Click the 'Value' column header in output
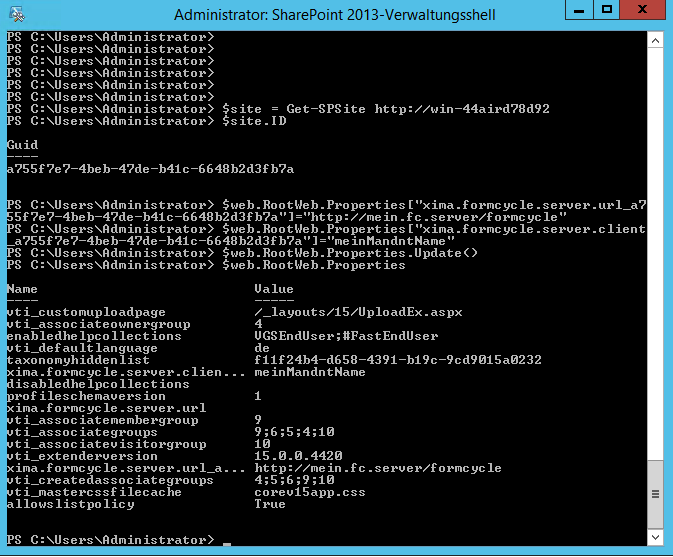The image size is (673, 557). pyautogui.click(x=274, y=290)
